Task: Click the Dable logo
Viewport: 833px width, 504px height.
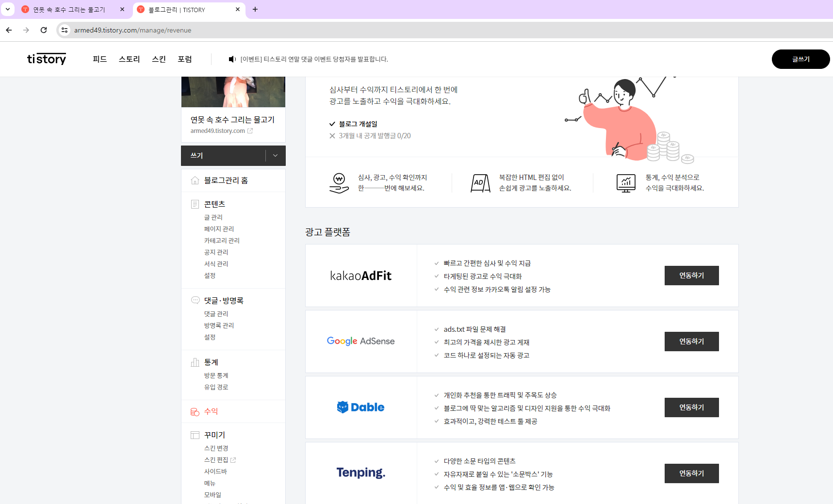Action: [x=361, y=407]
